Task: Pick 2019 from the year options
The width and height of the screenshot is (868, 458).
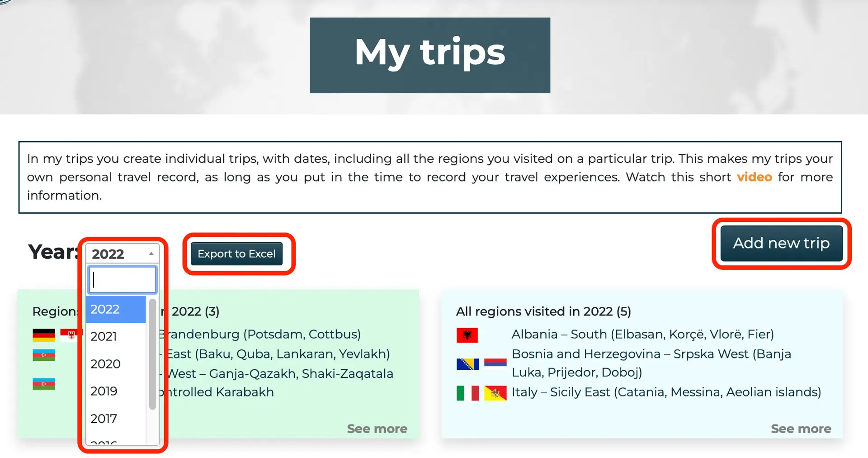Action: click(x=104, y=391)
